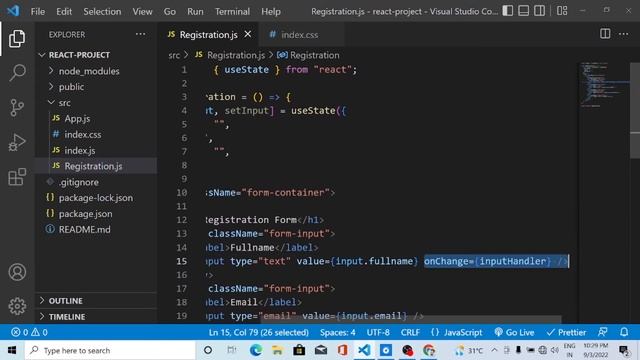Image resolution: width=640 pixels, height=360 pixels.
Task: Open the .gitignore file
Action: click(x=96, y=182)
